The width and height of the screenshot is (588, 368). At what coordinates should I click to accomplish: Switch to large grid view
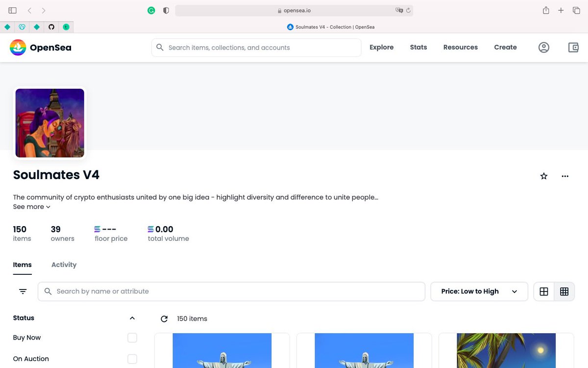[543, 291]
